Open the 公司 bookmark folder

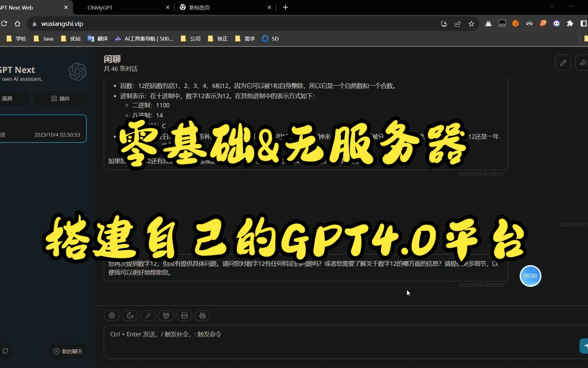point(191,39)
